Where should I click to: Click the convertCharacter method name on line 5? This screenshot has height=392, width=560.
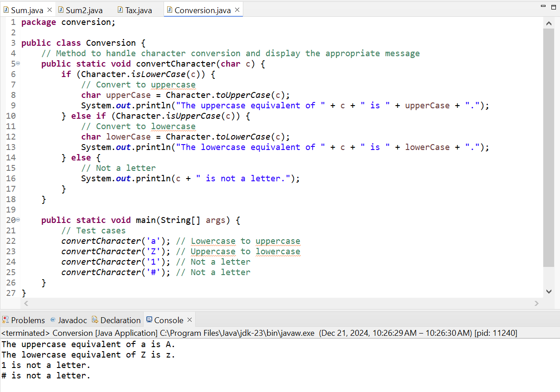(x=176, y=64)
